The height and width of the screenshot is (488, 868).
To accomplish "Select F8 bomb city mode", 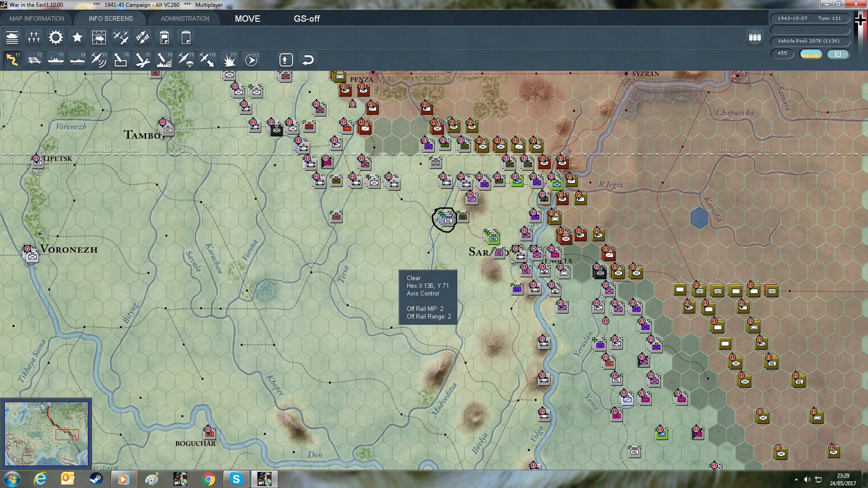I will [x=164, y=60].
